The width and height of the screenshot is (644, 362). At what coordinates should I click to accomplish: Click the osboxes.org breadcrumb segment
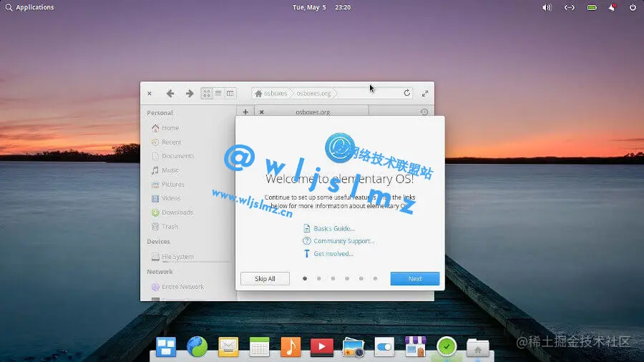313,94
